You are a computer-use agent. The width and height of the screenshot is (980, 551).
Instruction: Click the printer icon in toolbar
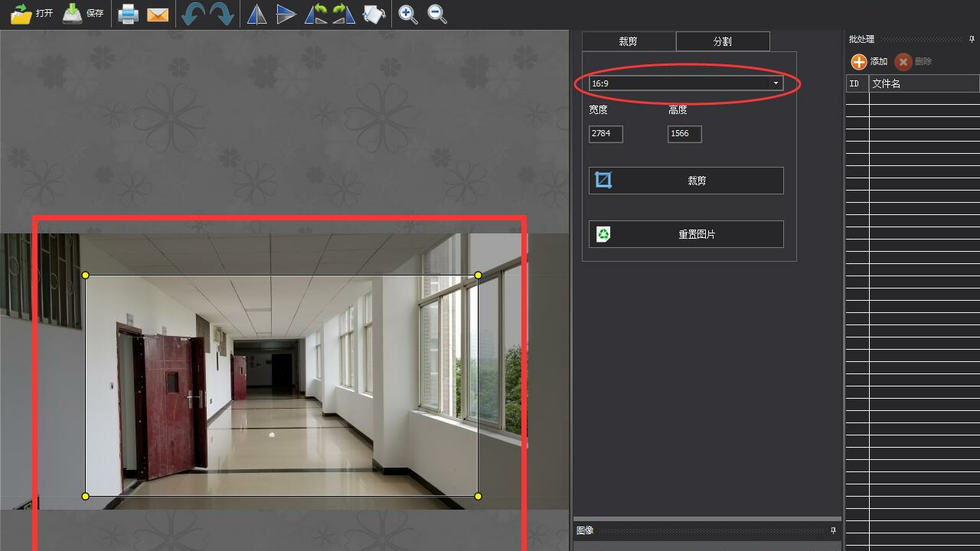coord(128,15)
